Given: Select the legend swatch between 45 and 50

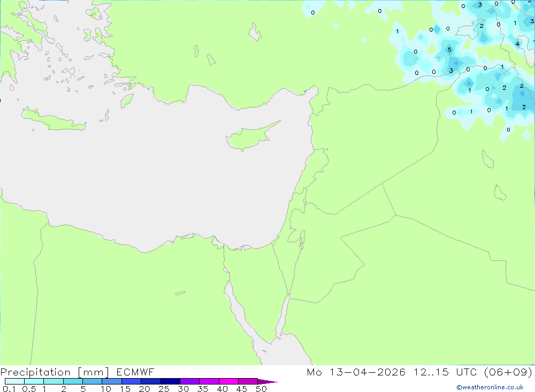Looking at the screenshot, I should (248, 381).
